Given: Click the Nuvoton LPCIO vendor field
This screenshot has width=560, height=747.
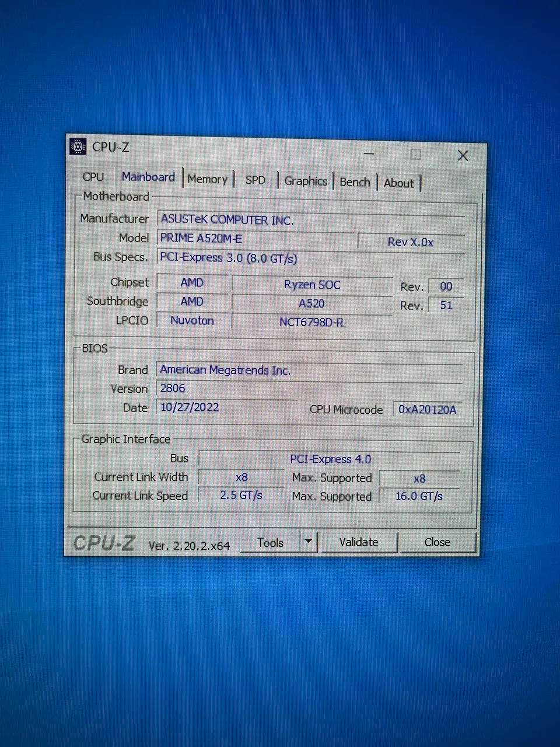Looking at the screenshot, I should pos(192,320).
